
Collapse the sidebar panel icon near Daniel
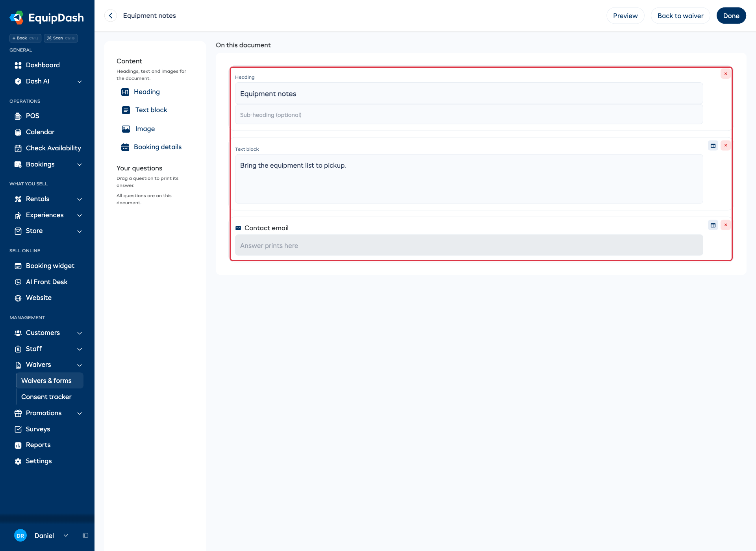click(85, 536)
